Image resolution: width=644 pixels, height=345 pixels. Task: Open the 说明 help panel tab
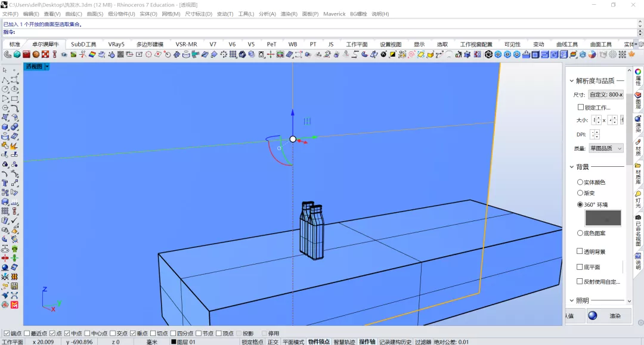(x=638, y=261)
